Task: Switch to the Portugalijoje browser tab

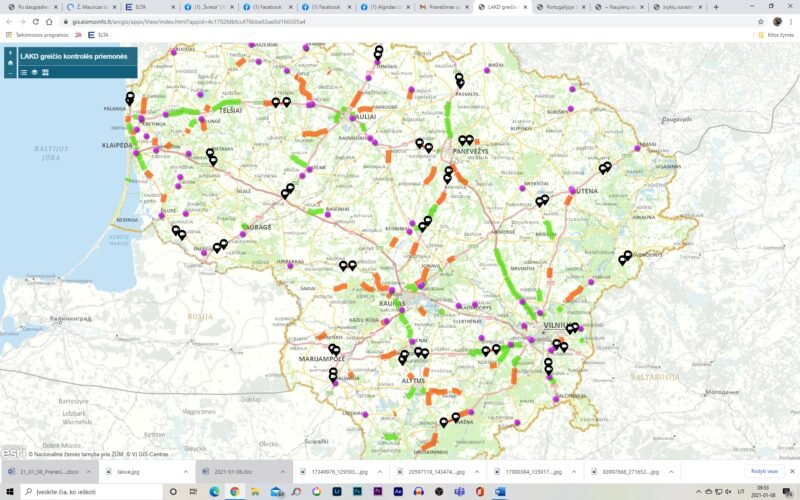Action: tap(559, 7)
